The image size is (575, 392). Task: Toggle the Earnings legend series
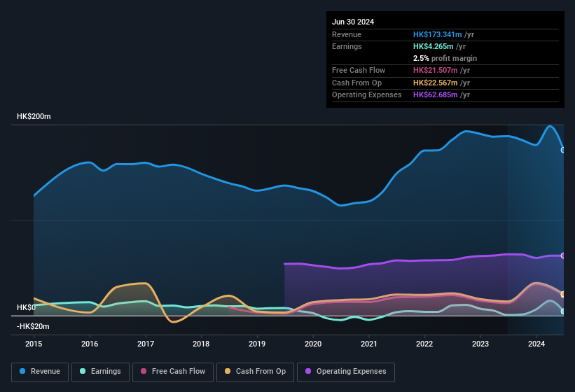pos(100,372)
